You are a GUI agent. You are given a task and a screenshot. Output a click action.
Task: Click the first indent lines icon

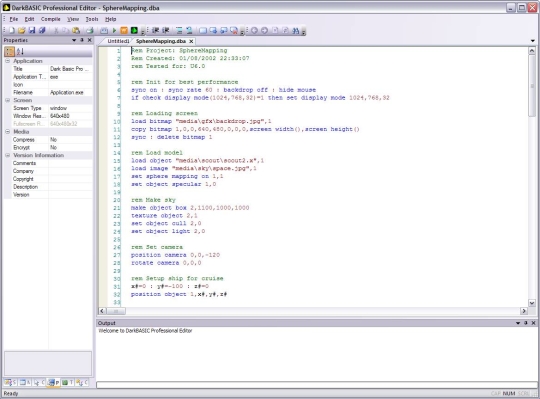[156, 31]
